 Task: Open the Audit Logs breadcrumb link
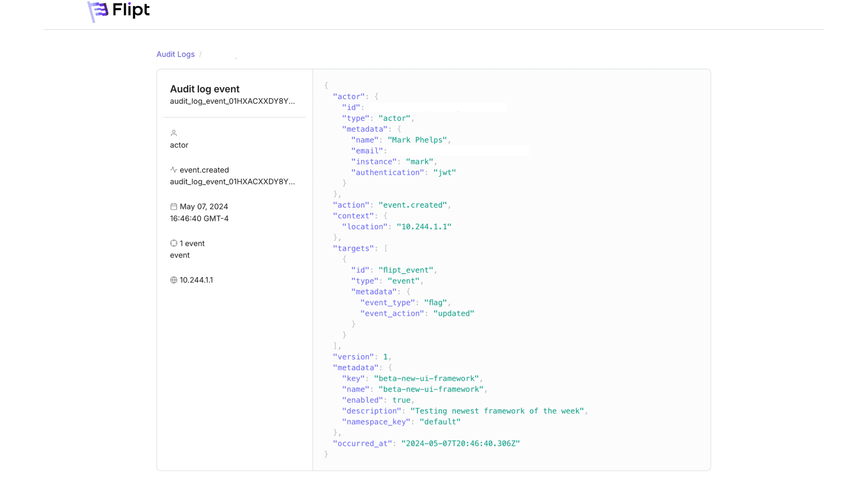click(x=175, y=54)
